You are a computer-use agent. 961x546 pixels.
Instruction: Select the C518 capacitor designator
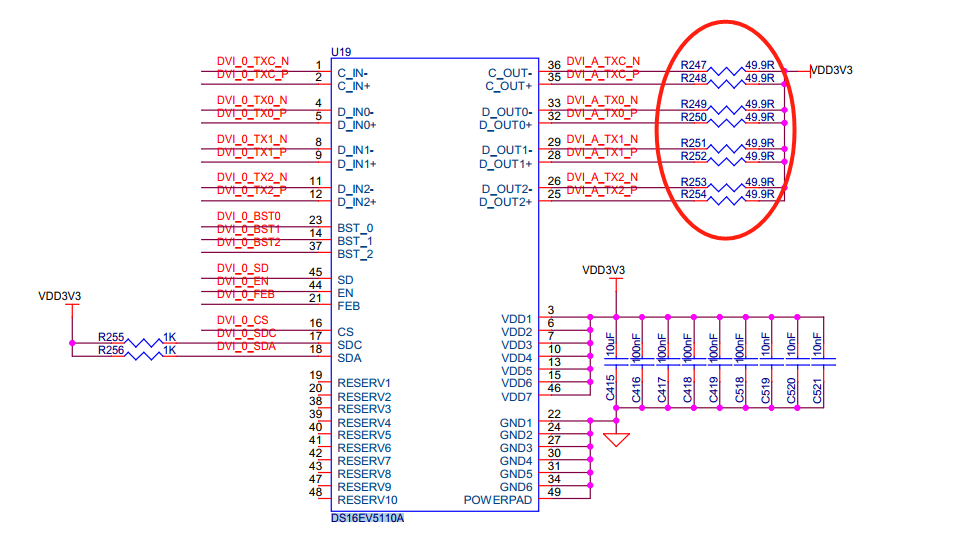coord(740,389)
